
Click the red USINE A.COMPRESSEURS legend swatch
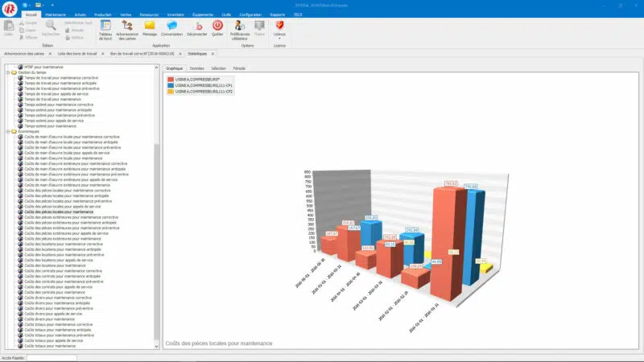171,80
